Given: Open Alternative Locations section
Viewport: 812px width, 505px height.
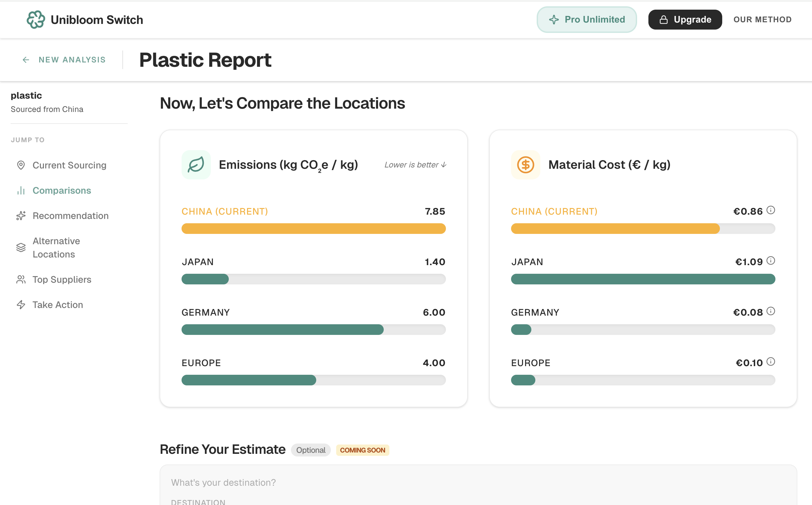Looking at the screenshot, I should (56, 248).
